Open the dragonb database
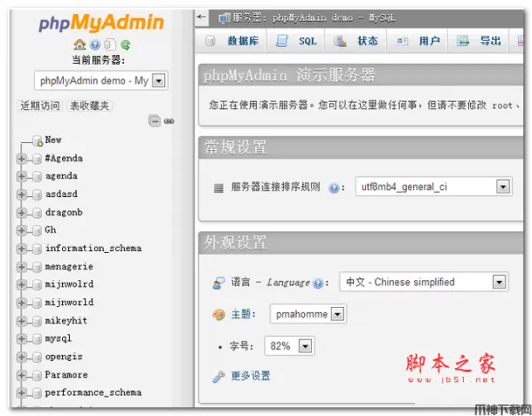 pos(64,213)
